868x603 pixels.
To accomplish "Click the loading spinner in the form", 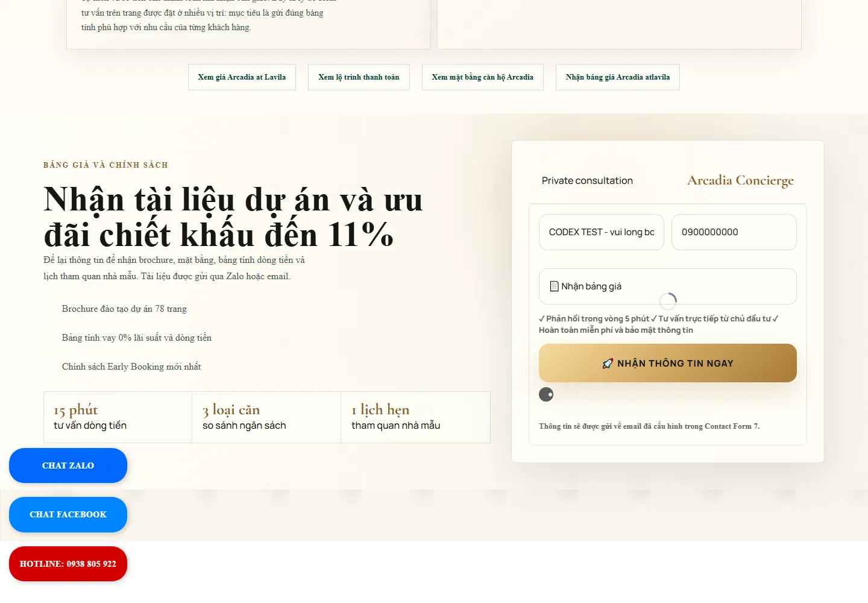I will (668, 301).
